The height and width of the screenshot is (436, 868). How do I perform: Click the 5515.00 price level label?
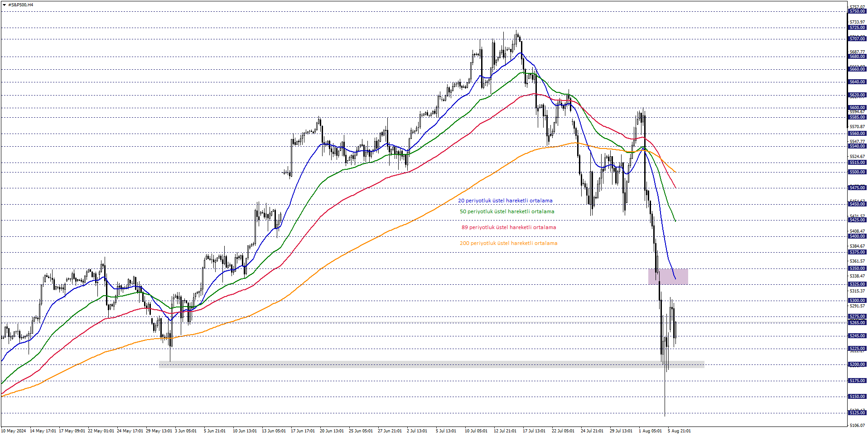(x=857, y=163)
